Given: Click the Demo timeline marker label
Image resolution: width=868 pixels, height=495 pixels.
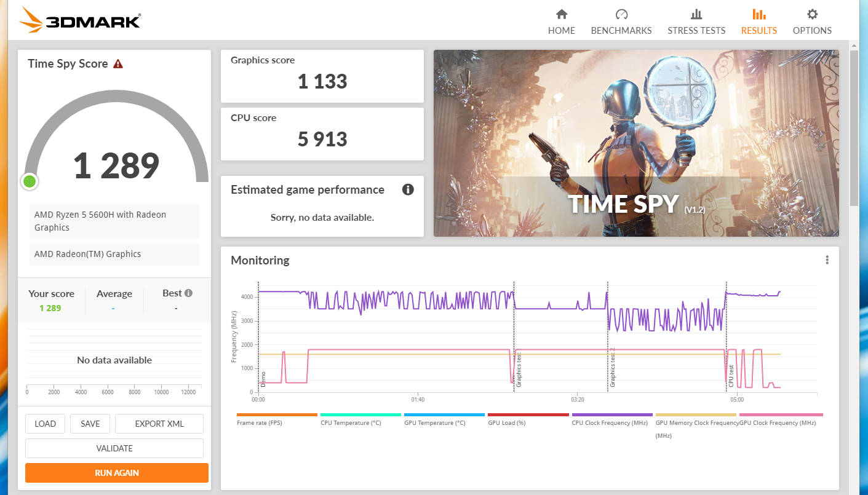Looking at the screenshot, I should click(263, 379).
